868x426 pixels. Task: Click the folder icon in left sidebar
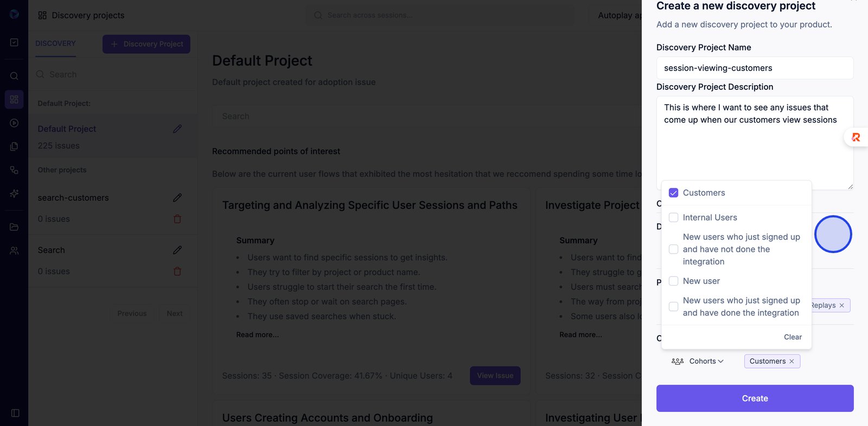[x=15, y=227]
